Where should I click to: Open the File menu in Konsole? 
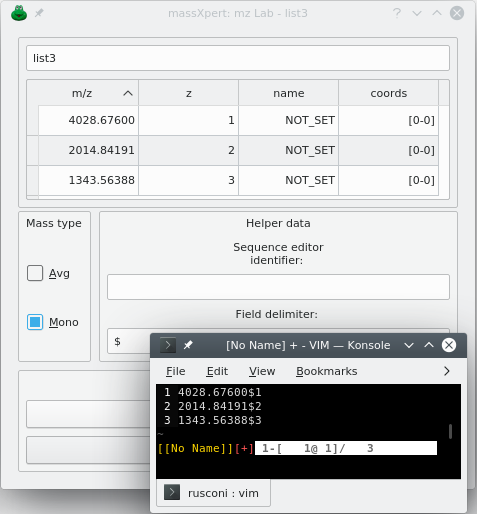[x=176, y=371]
